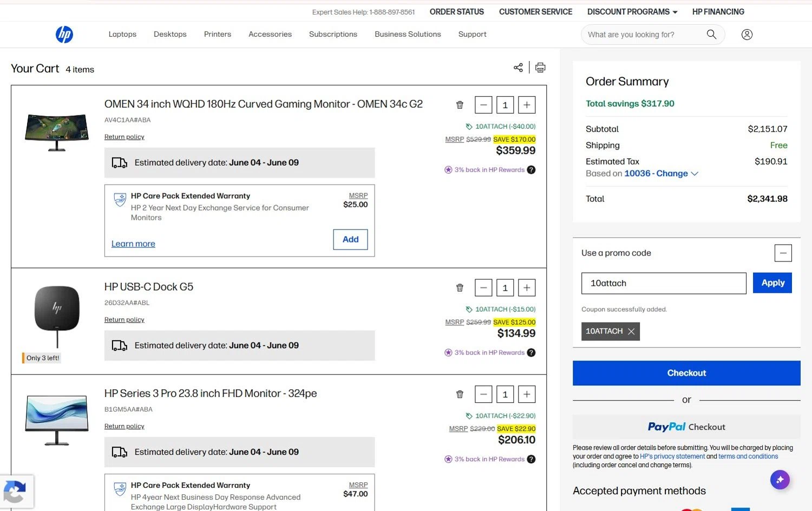The height and width of the screenshot is (511, 812).
Task: Remove the 10ATTACH coupon chip
Action: pyautogui.click(x=631, y=331)
